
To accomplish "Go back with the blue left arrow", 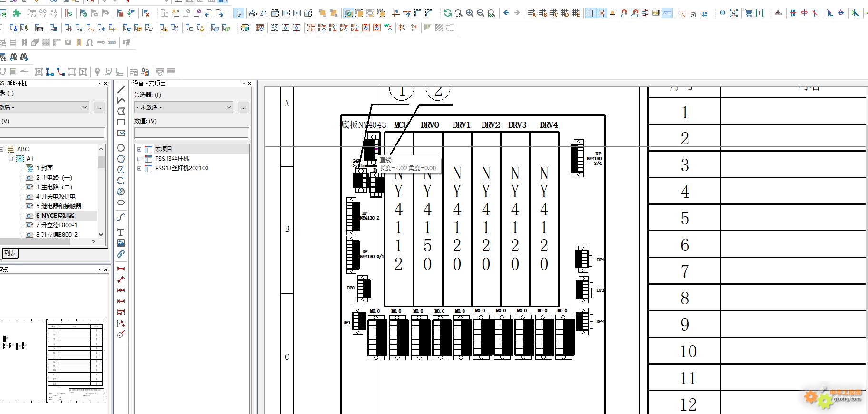I will coord(506,13).
